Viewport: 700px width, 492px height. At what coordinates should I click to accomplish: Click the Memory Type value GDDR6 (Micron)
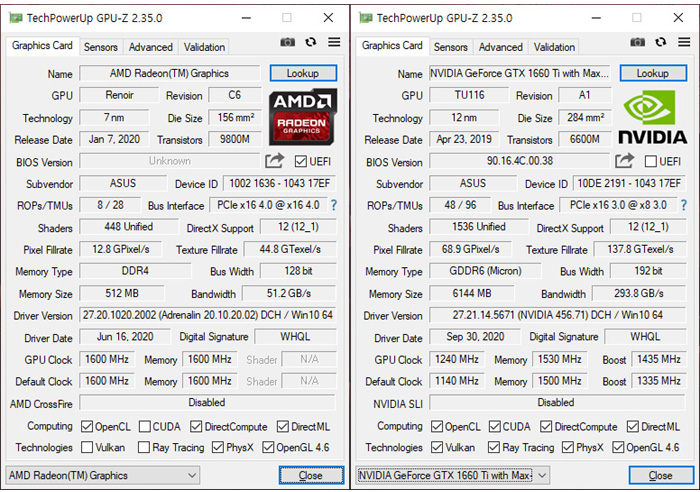[485, 271]
